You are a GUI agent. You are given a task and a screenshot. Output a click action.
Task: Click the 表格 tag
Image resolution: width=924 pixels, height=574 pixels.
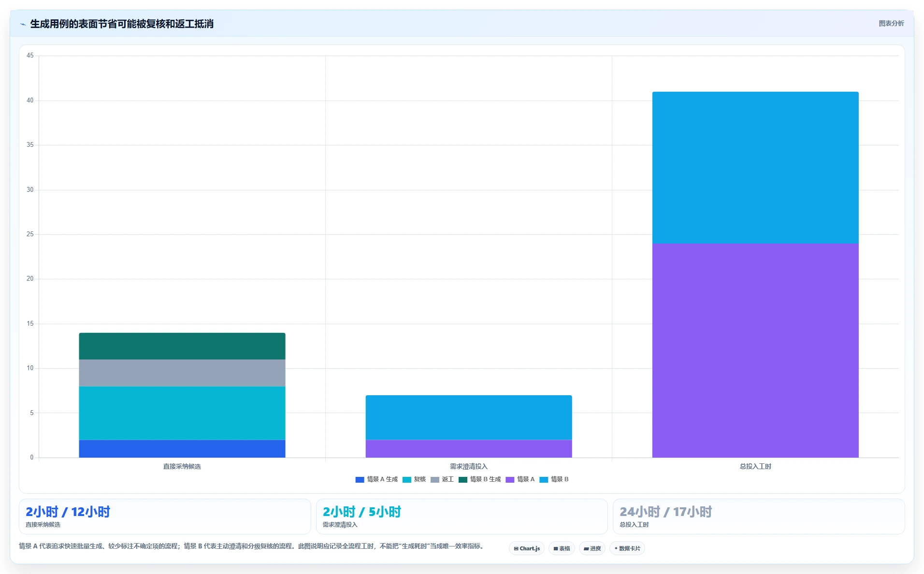562,548
